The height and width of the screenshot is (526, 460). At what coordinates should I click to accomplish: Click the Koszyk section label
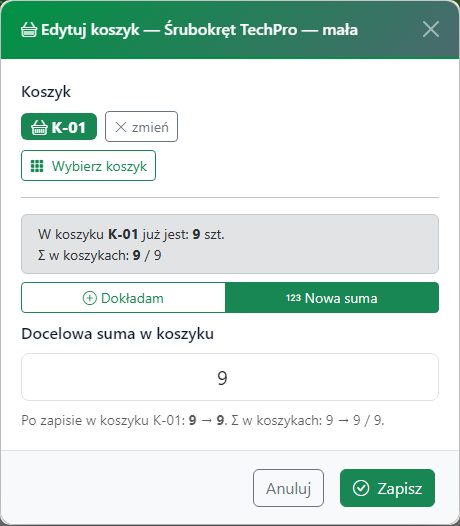(x=46, y=92)
